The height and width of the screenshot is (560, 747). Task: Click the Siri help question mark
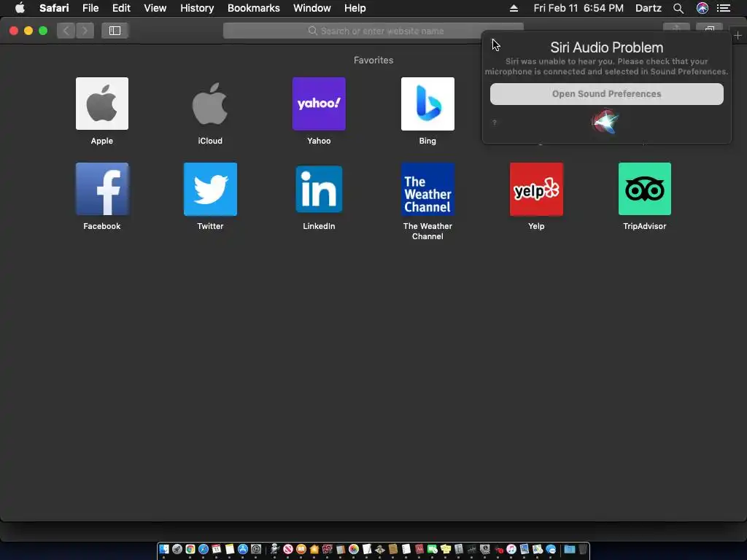tap(495, 122)
